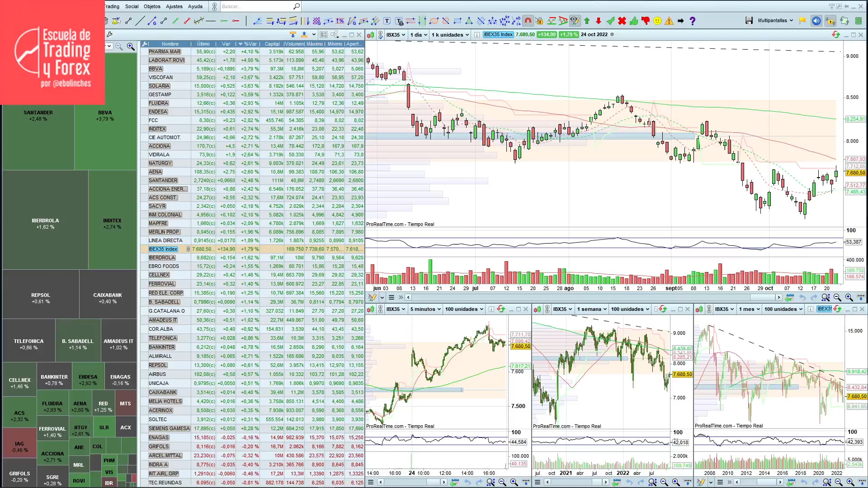This screenshot has width=868, height=488.
Task: Select the ellipse drawing tool
Action: click(434, 21)
